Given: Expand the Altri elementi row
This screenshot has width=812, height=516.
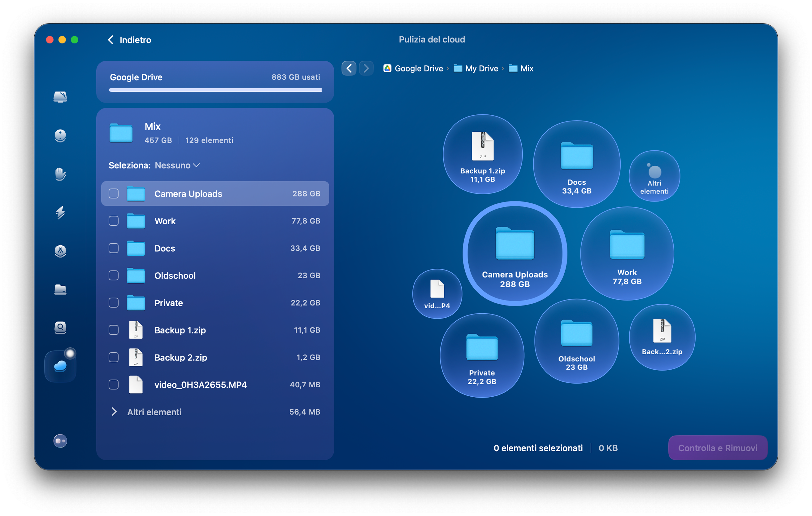Looking at the screenshot, I should coord(114,412).
